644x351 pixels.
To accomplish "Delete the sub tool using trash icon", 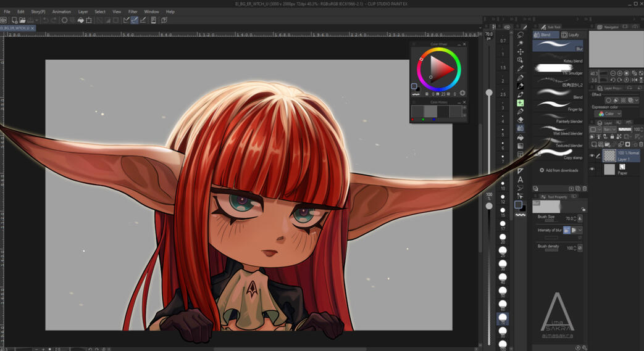I will click(x=585, y=188).
